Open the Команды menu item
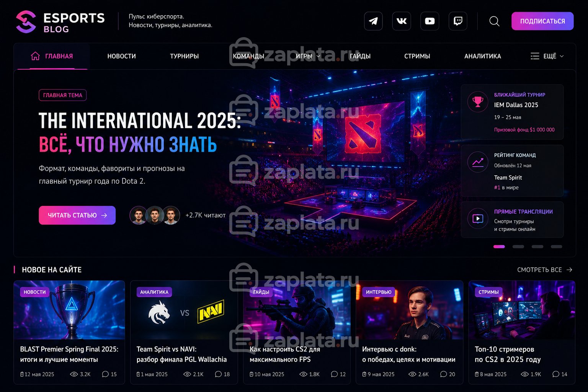The width and height of the screenshot is (588, 392). (x=248, y=56)
